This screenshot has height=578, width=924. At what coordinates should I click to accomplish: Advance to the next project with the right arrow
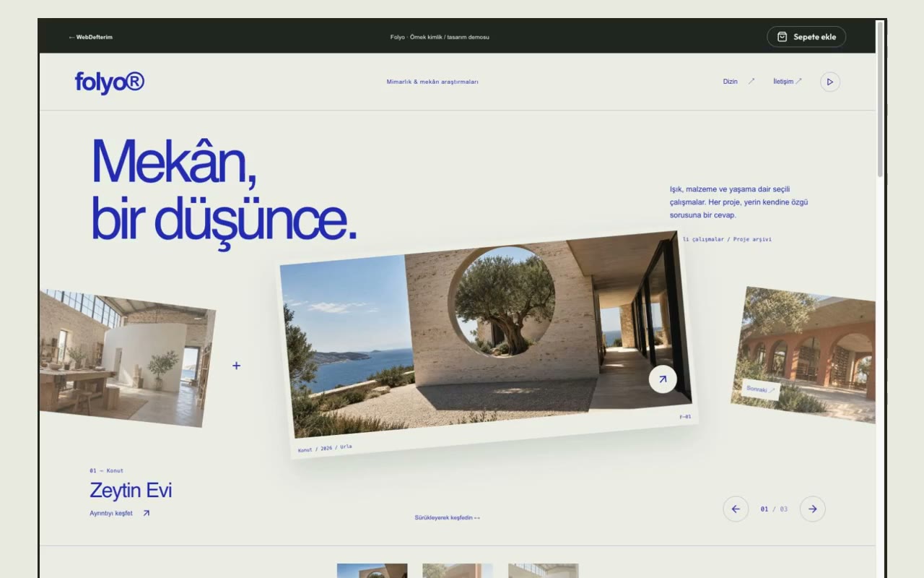813,509
